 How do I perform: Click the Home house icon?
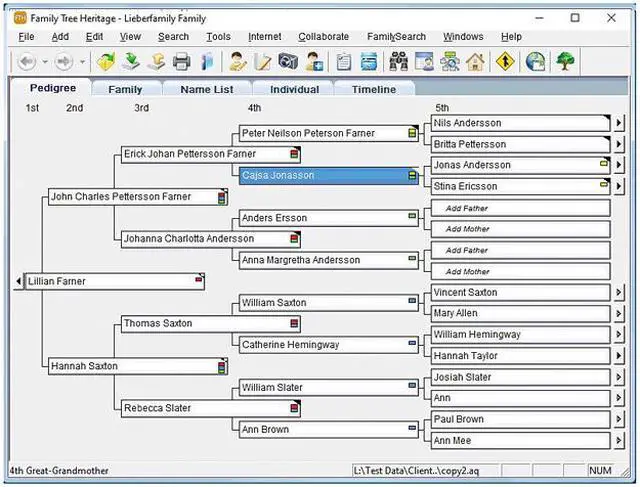point(475,62)
